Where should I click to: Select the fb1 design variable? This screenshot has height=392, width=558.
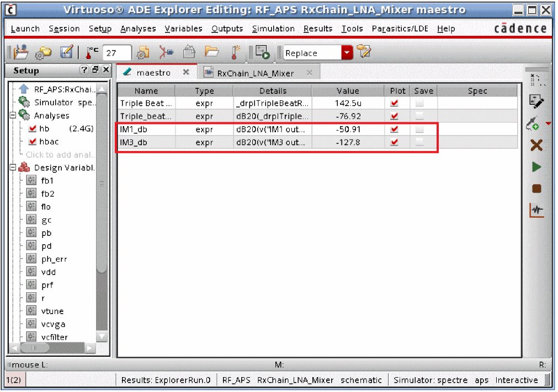[x=47, y=180]
